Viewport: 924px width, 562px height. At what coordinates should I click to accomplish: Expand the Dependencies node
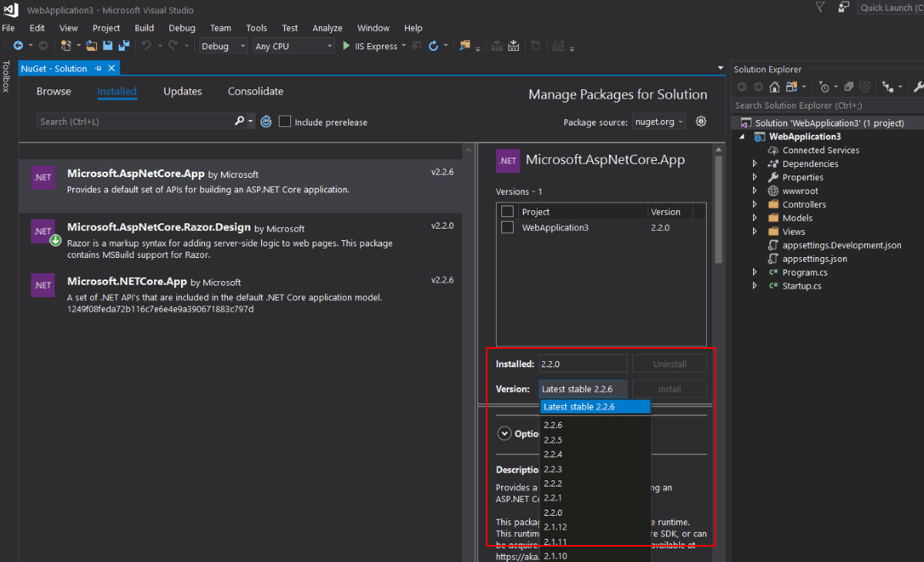[x=755, y=164]
